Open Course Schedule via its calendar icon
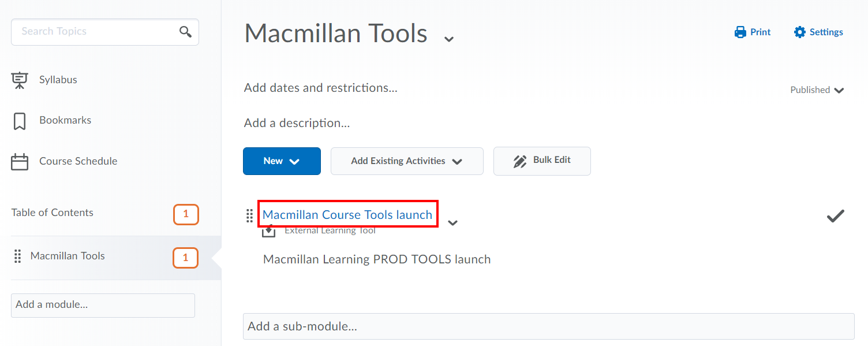This screenshot has width=868, height=346. point(19,161)
